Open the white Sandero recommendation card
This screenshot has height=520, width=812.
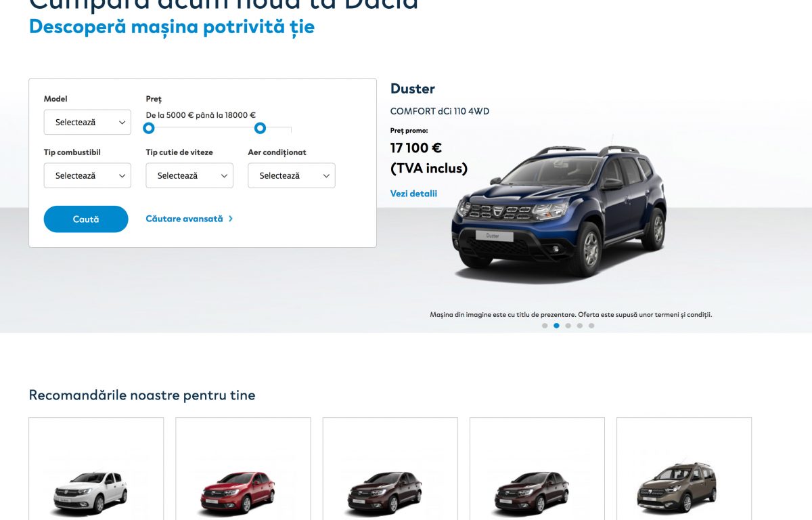coord(96,469)
